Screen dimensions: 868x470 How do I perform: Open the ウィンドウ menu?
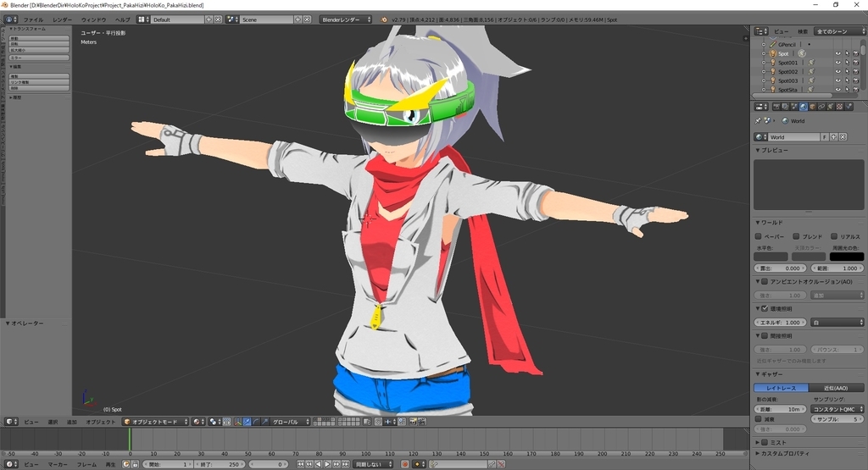pyautogui.click(x=93, y=19)
